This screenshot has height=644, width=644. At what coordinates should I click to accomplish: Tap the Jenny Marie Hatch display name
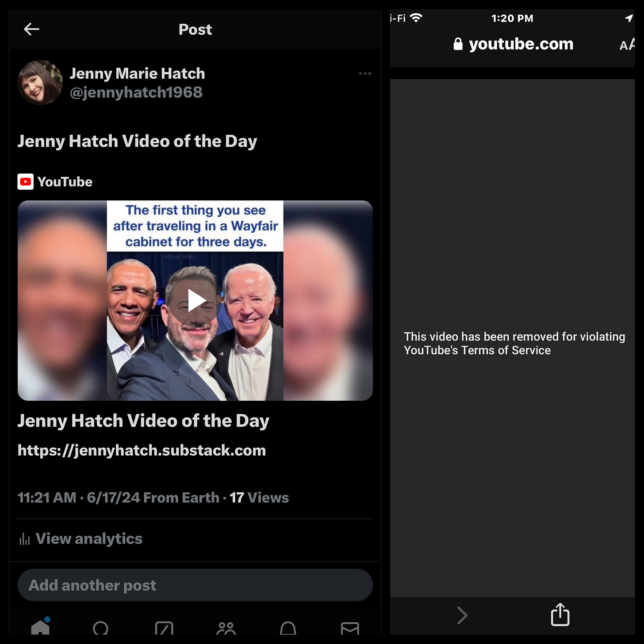137,73
